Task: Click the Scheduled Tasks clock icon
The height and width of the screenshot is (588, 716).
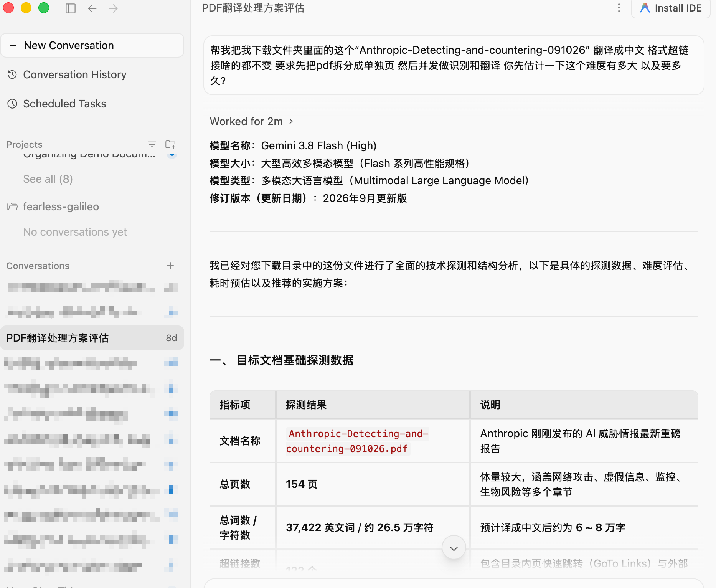Action: coord(12,104)
